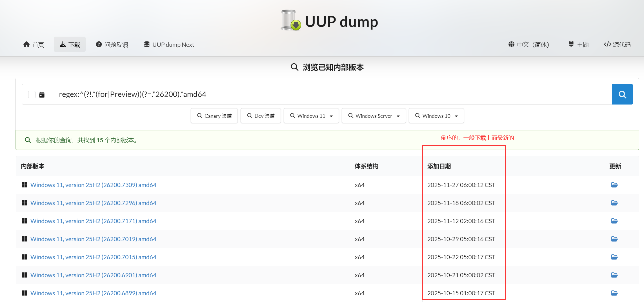Open update folder for build 26200.6899

(614, 293)
